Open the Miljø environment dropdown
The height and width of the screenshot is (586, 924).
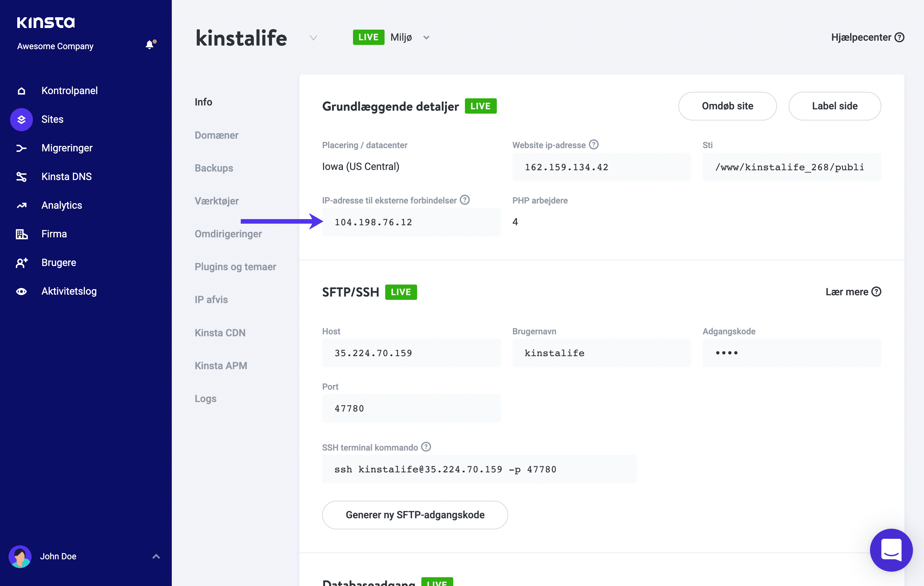click(426, 38)
